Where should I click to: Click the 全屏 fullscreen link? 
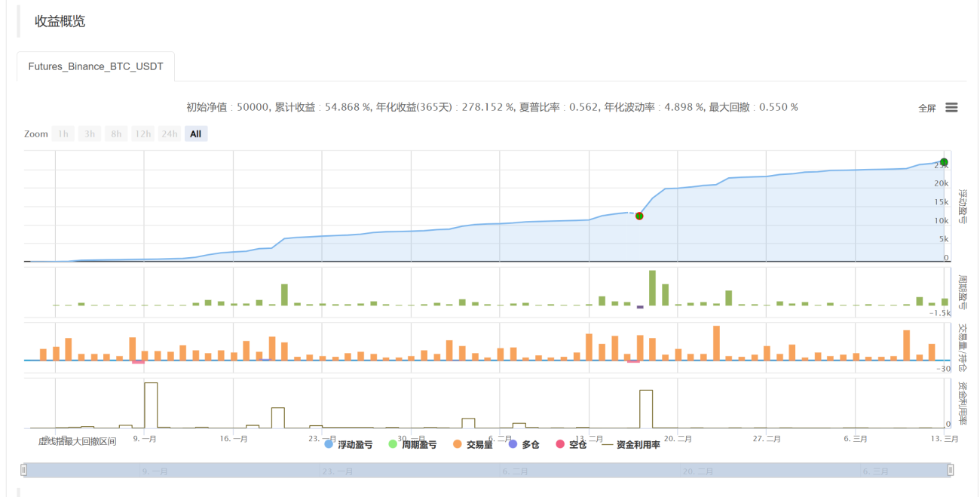(927, 109)
